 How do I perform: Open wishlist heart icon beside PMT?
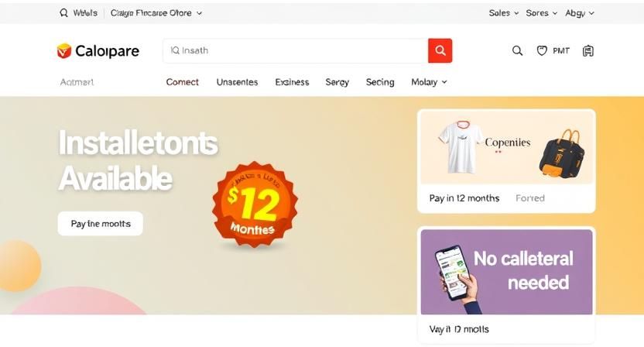pyautogui.click(x=542, y=50)
